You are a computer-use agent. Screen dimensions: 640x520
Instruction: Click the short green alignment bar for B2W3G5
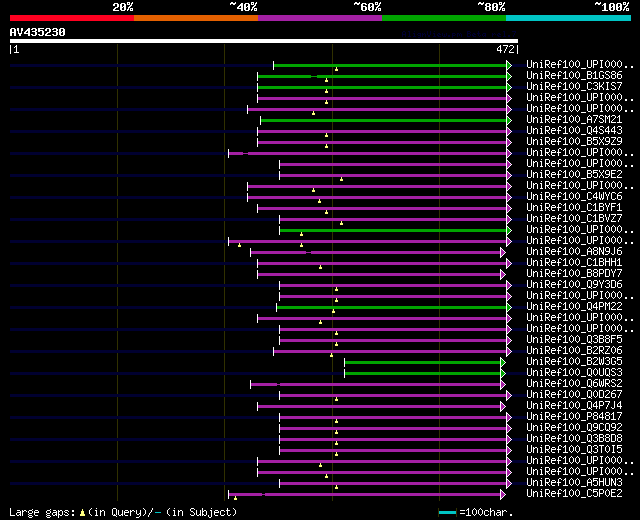pos(422,362)
